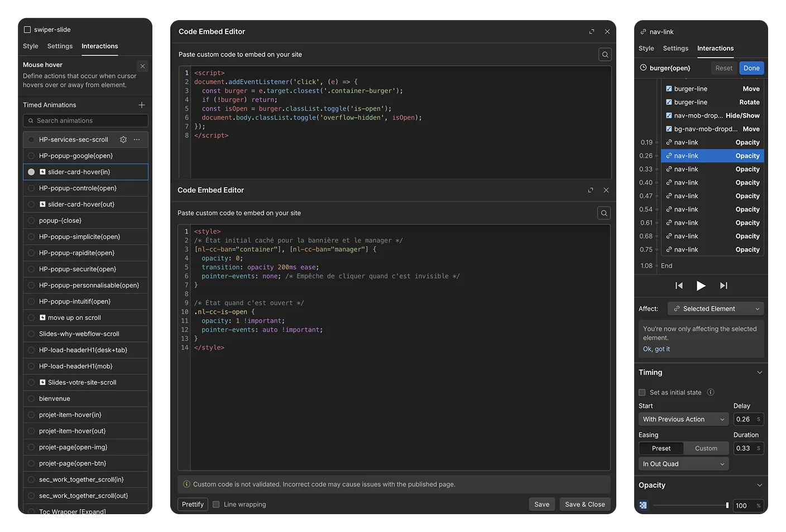Click the search icon in top Code Embed Editor
The image size is (786, 532).
(x=605, y=54)
